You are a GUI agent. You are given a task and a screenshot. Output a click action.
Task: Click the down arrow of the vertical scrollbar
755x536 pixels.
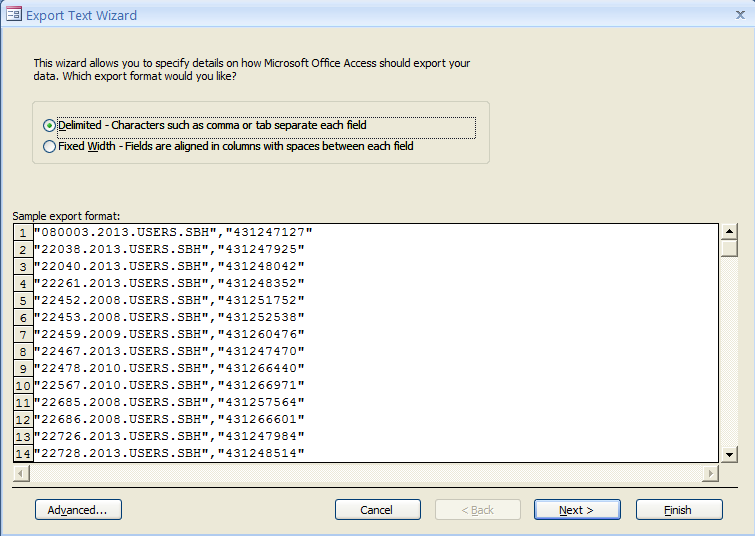(729, 454)
